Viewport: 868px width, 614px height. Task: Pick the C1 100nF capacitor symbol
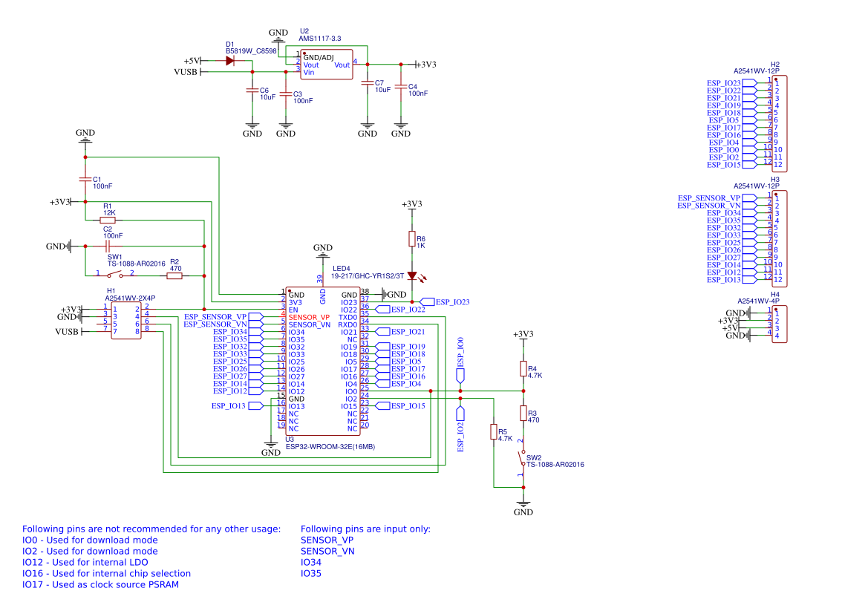pos(85,180)
